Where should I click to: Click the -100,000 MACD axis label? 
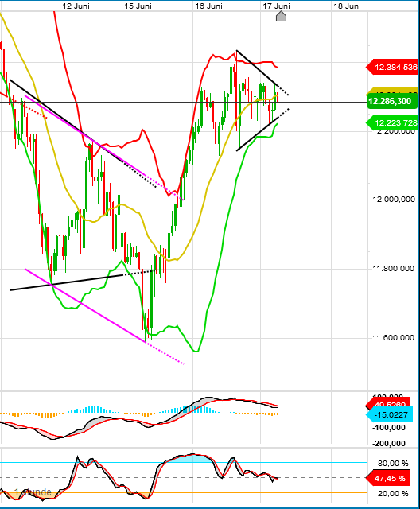pyautogui.click(x=389, y=428)
